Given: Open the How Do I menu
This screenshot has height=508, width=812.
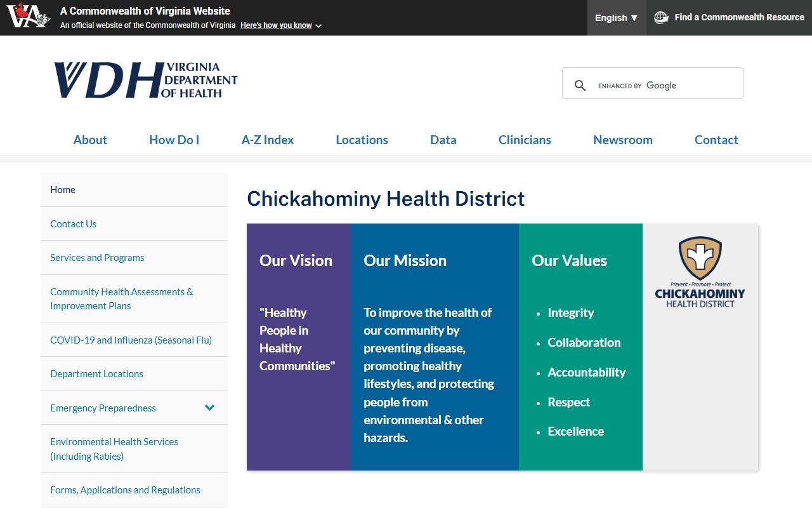Looking at the screenshot, I should tap(174, 140).
